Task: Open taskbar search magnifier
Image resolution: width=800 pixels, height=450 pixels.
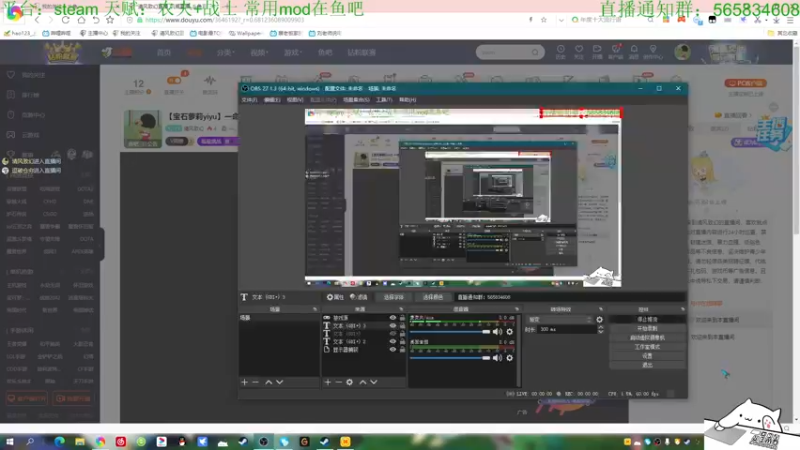Action: 30,441
